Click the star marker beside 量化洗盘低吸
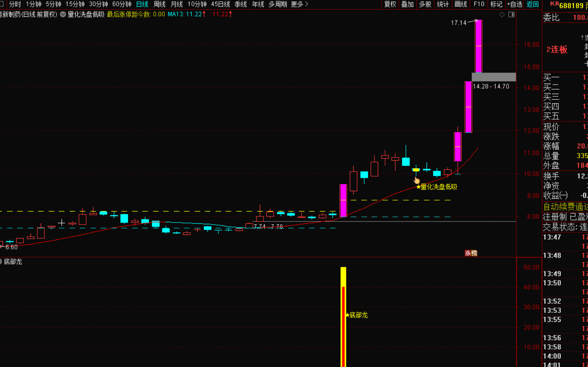 (x=418, y=187)
